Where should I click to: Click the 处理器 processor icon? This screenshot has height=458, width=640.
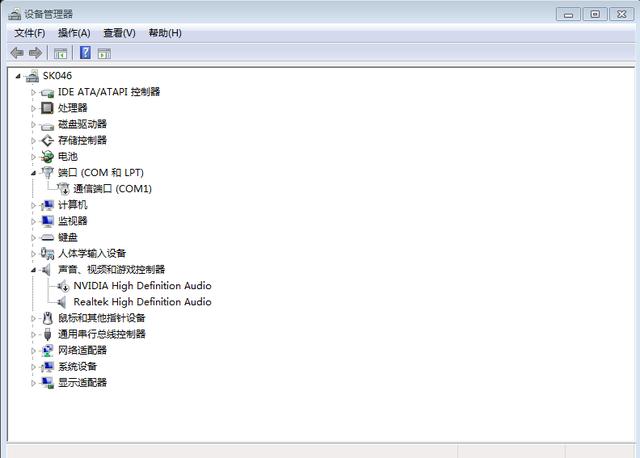pos(47,108)
